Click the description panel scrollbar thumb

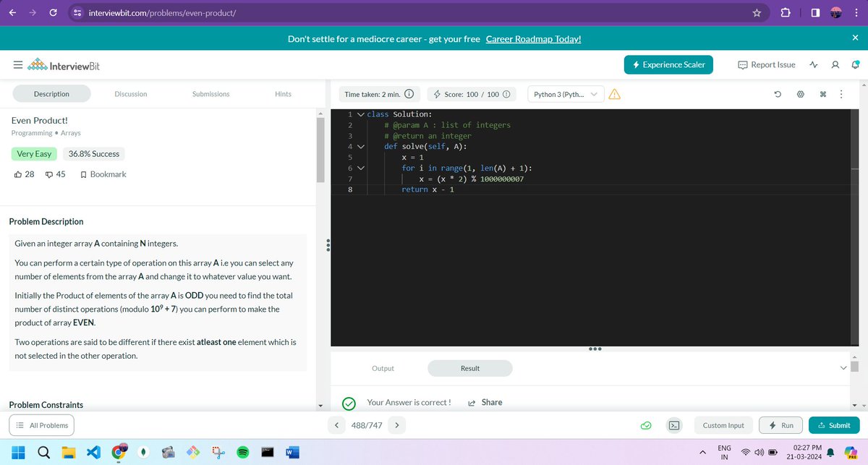tap(321, 149)
